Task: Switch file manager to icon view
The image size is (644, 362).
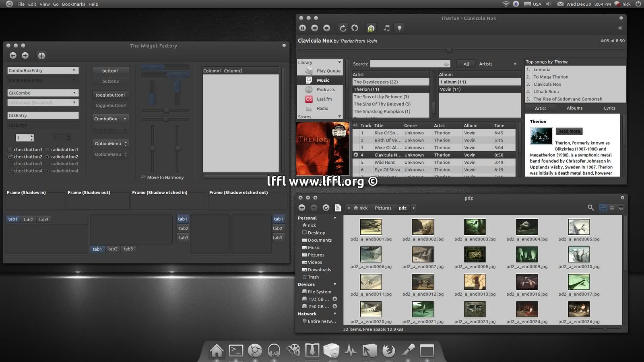Action: coord(603,208)
